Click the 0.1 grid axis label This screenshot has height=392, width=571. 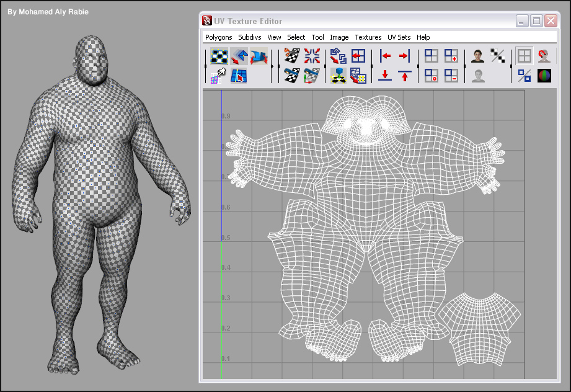tap(226, 359)
